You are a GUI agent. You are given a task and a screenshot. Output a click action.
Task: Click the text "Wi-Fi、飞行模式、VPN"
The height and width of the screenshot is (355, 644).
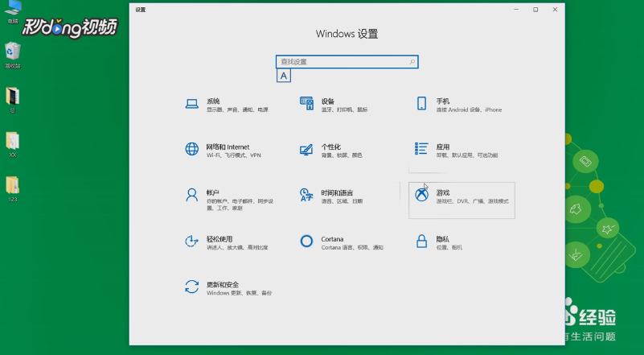point(234,155)
